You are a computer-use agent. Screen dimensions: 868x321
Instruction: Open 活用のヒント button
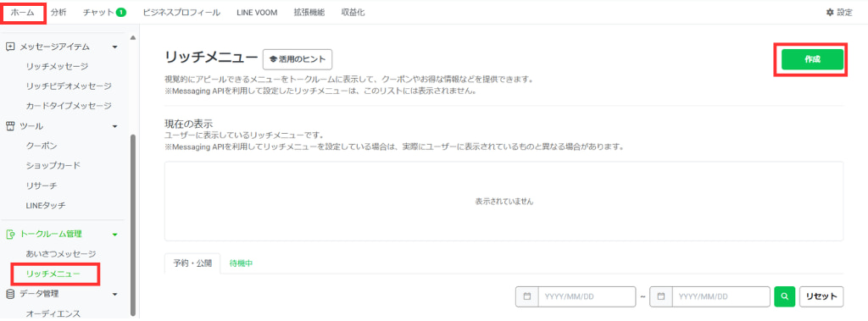(x=298, y=58)
